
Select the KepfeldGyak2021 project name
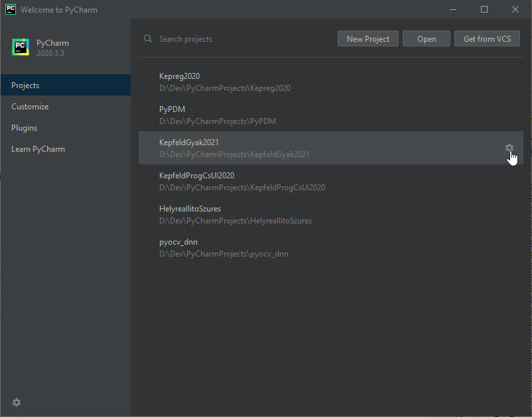189,143
